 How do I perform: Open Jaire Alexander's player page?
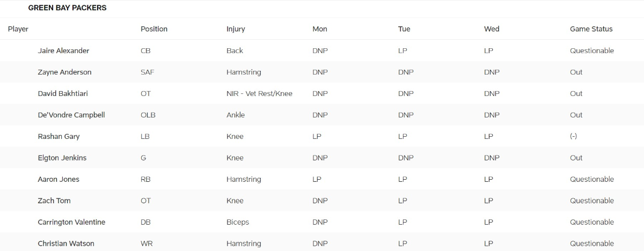tap(63, 50)
